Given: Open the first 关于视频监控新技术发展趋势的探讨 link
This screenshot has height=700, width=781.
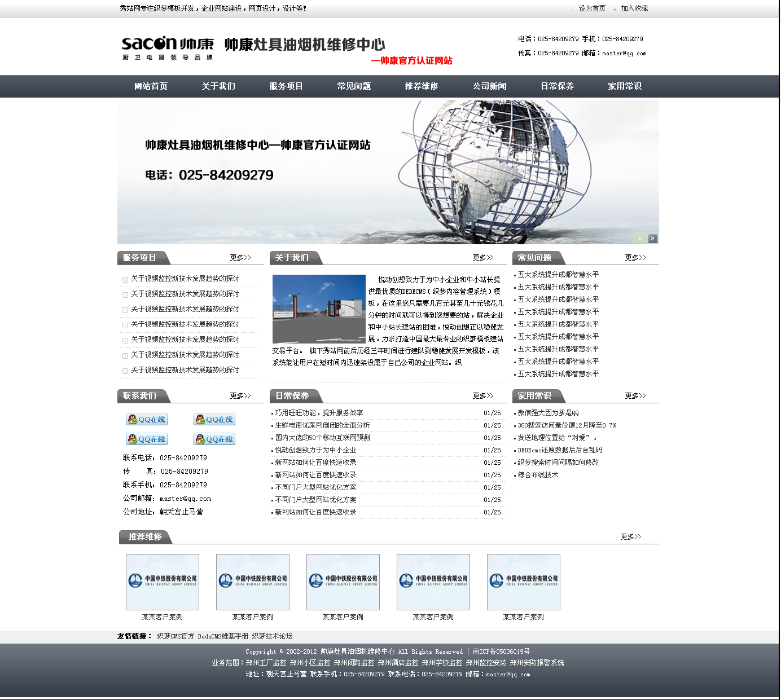Looking at the screenshot, I should pyautogui.click(x=185, y=279).
